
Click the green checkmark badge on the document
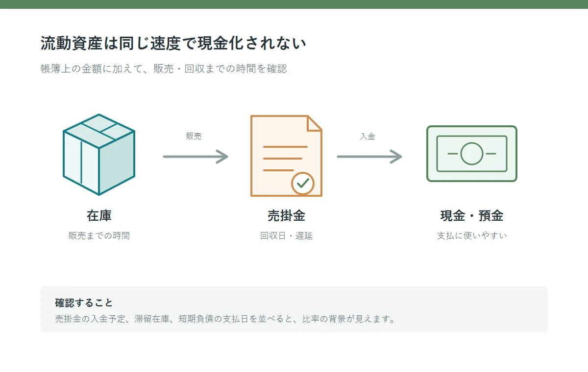pyautogui.click(x=303, y=183)
